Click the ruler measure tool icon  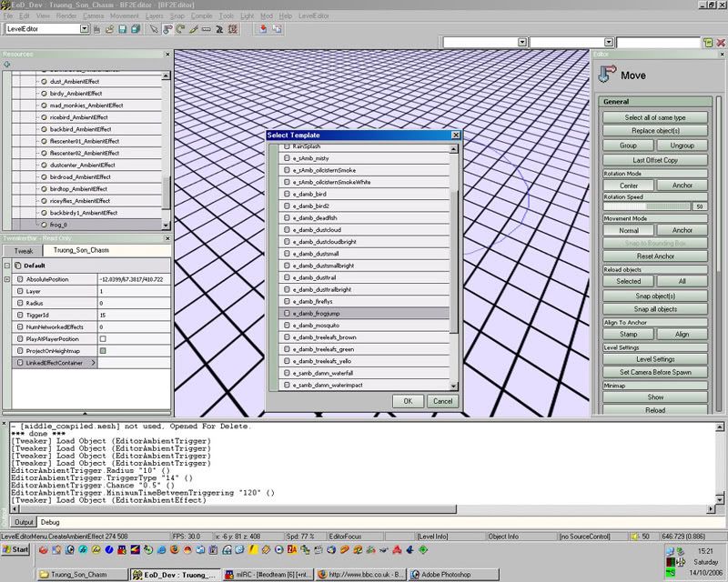click(x=207, y=29)
